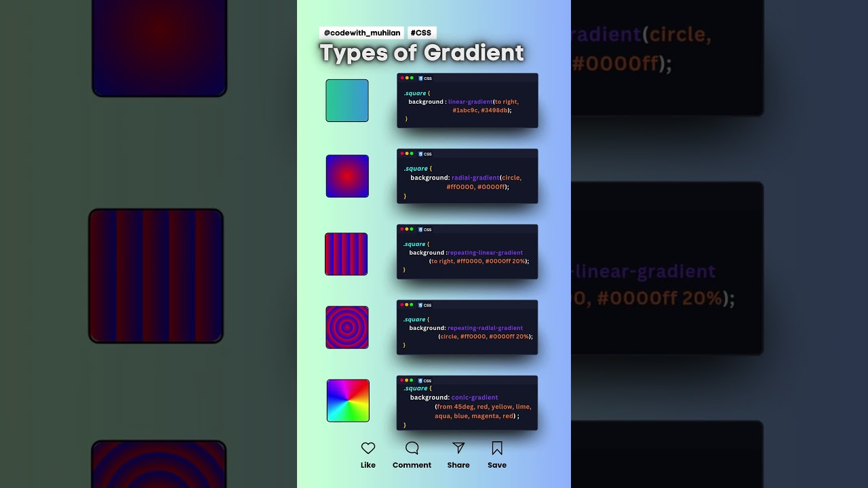Image resolution: width=868 pixels, height=488 pixels.
Task: Select the rainbow conic gradient square
Action: (348, 401)
